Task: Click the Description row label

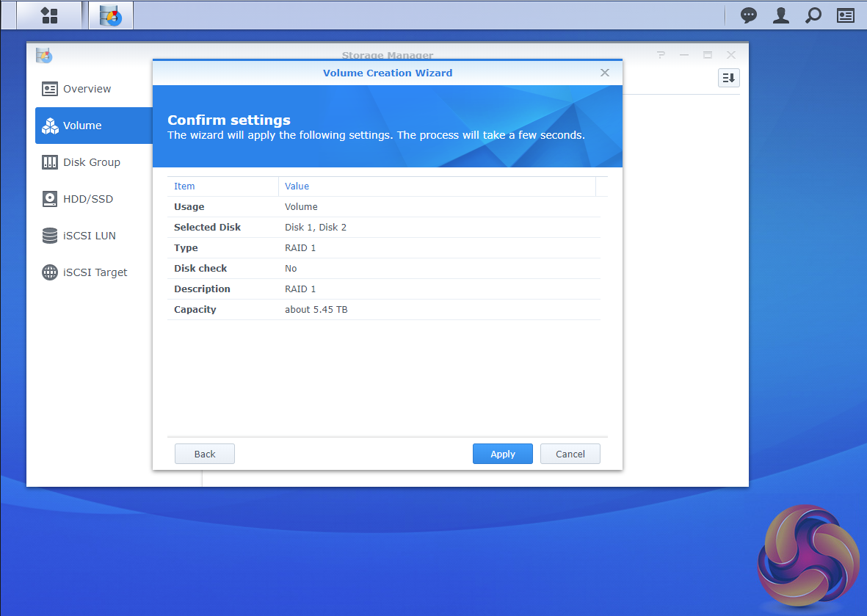Action: click(202, 289)
